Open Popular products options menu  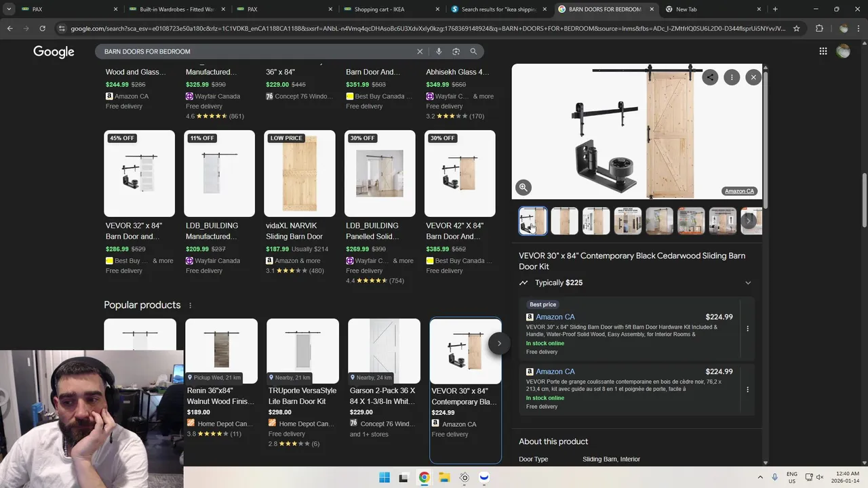point(190,306)
